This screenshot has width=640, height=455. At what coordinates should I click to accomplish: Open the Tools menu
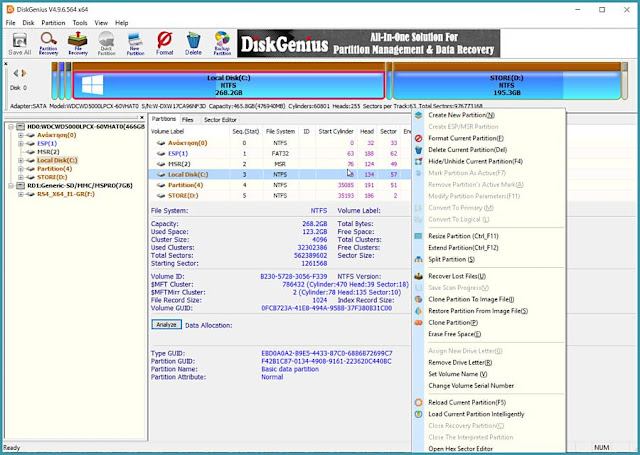pos(80,23)
